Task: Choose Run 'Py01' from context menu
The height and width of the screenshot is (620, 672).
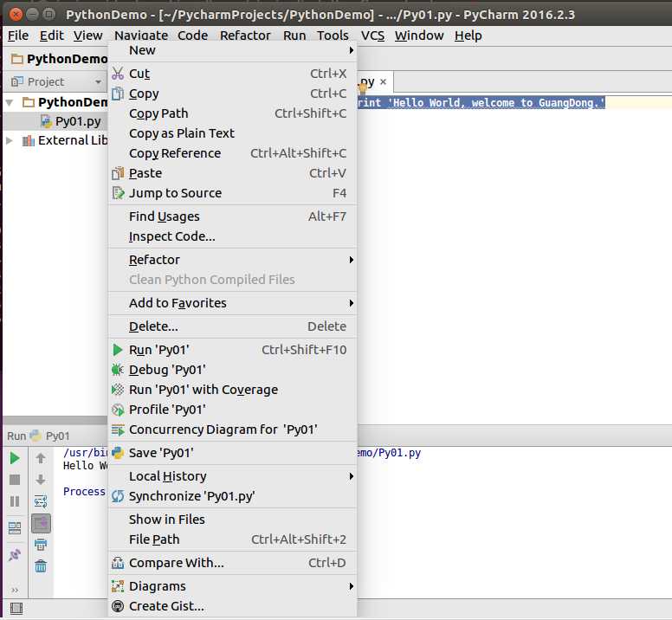Action: (232, 350)
